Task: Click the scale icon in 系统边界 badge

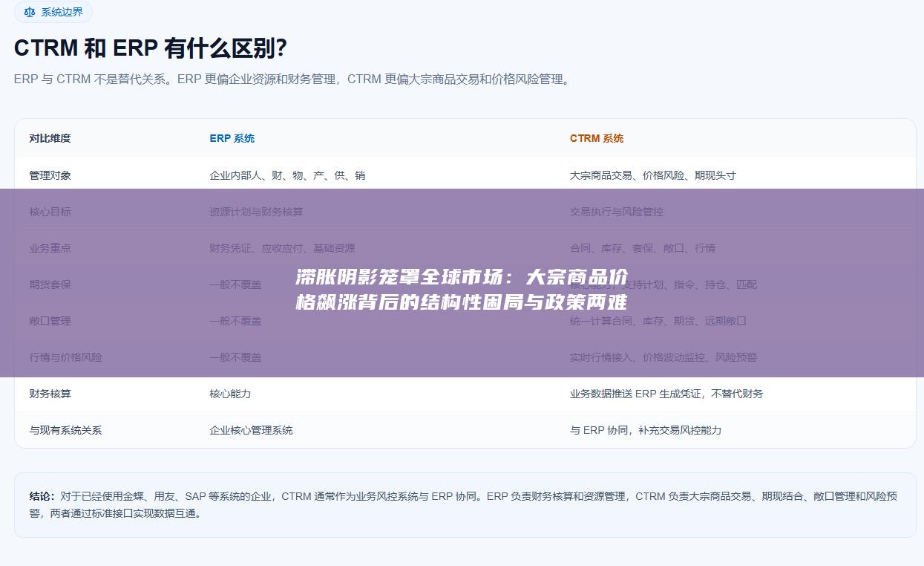Action: pos(30,12)
